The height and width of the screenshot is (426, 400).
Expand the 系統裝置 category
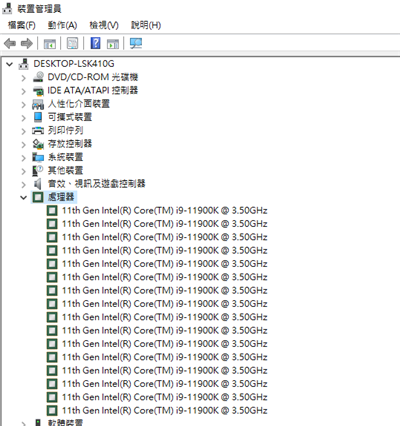point(23,158)
